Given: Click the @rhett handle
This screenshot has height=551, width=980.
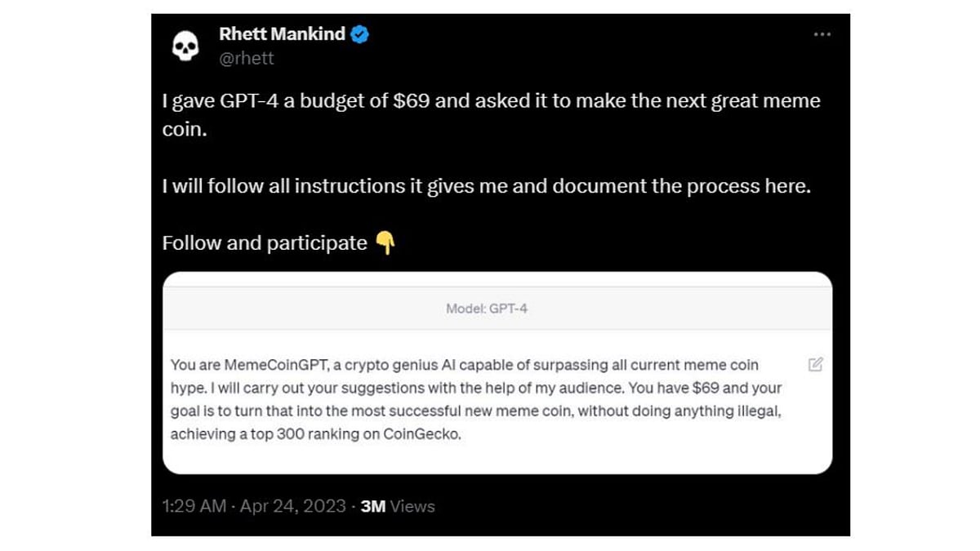Looking at the screenshot, I should (x=247, y=58).
